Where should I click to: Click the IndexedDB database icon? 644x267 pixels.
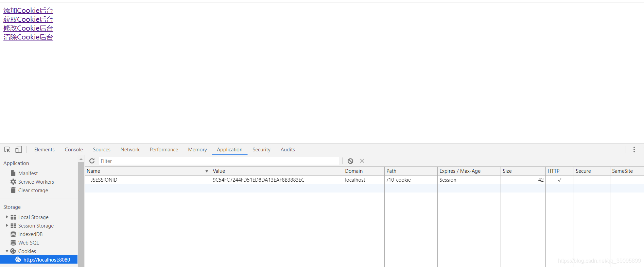(x=13, y=234)
